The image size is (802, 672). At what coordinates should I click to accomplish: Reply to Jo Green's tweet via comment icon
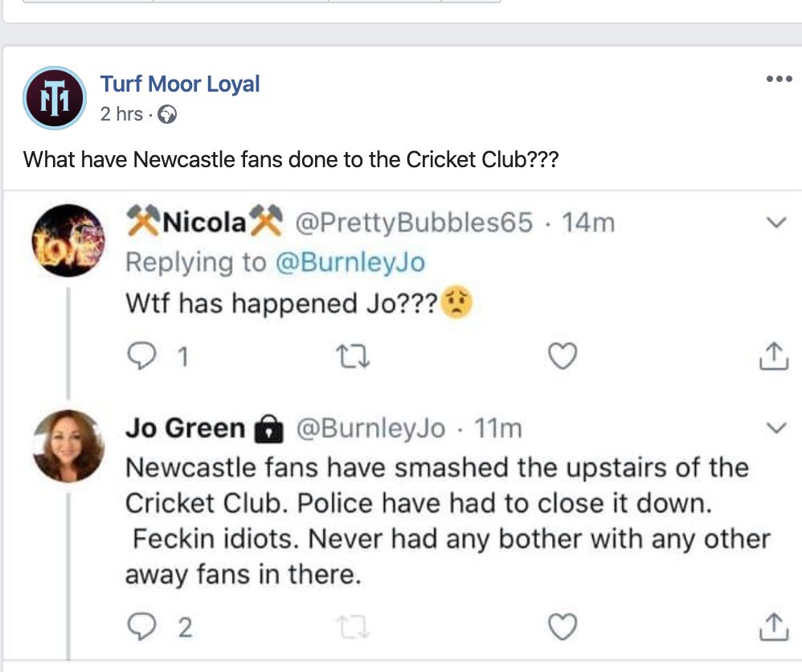coord(141,626)
